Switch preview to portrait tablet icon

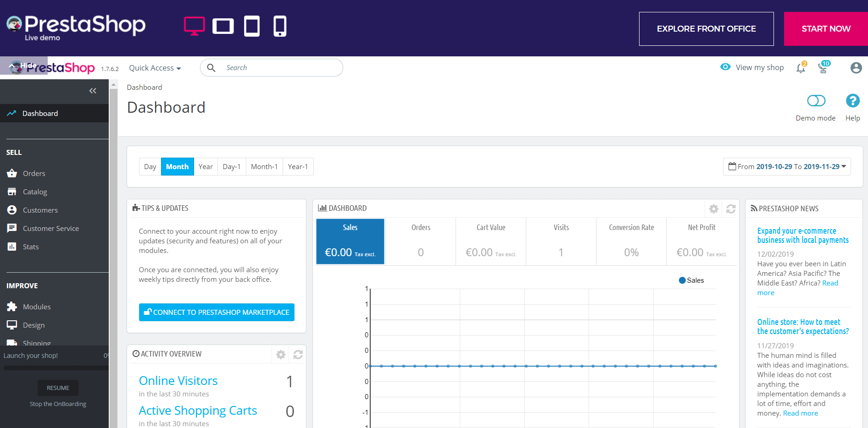pos(252,26)
